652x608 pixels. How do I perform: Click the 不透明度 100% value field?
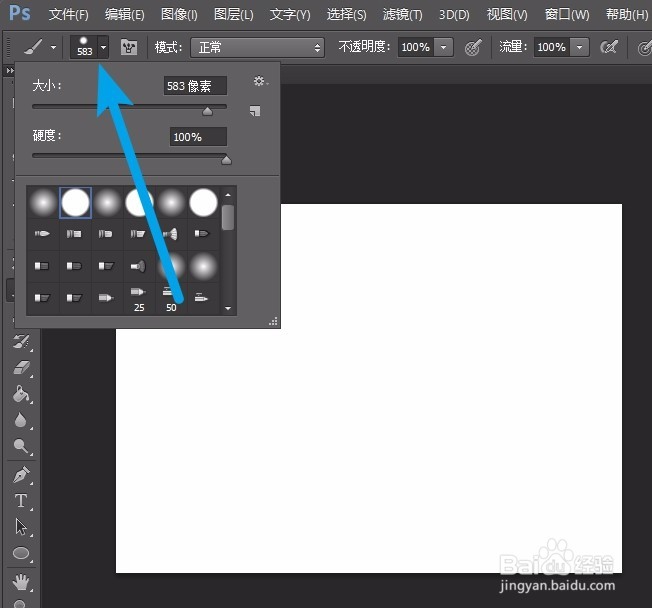(x=416, y=47)
